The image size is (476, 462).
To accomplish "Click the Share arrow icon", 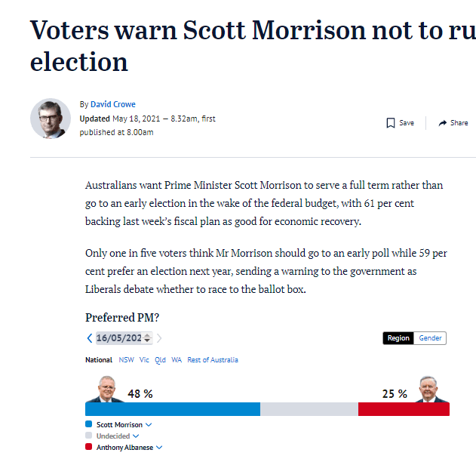I will point(443,123).
